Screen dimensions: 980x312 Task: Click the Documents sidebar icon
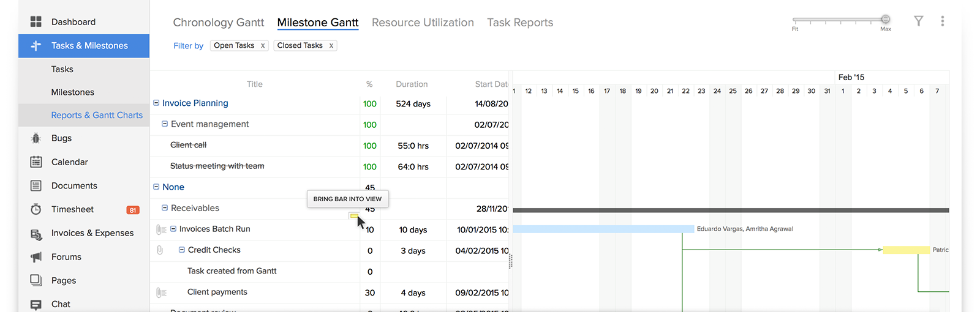point(36,186)
